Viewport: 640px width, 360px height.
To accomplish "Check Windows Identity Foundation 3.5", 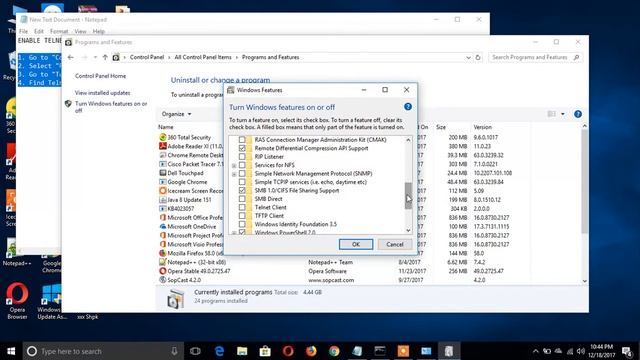I will (242, 224).
